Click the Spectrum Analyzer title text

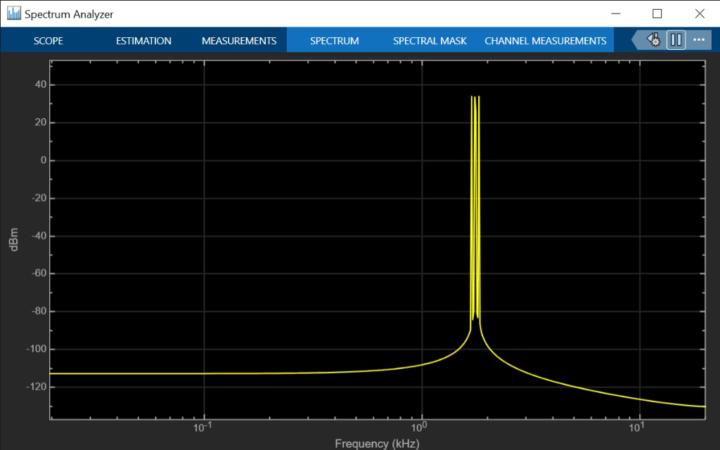click(x=68, y=14)
